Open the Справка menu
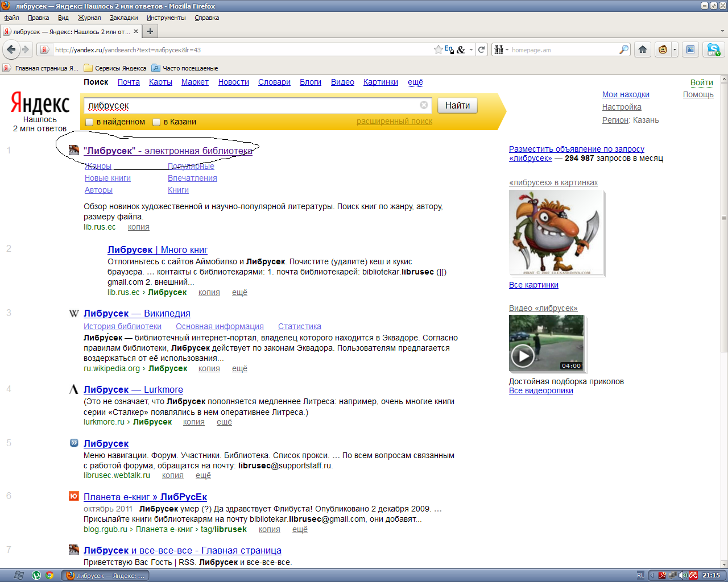The width and height of the screenshot is (728, 582). pyautogui.click(x=206, y=18)
